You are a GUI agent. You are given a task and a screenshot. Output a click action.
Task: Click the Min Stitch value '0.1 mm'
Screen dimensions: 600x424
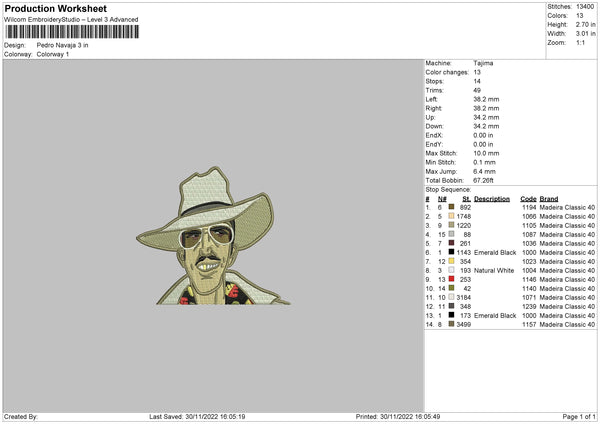[484, 162]
